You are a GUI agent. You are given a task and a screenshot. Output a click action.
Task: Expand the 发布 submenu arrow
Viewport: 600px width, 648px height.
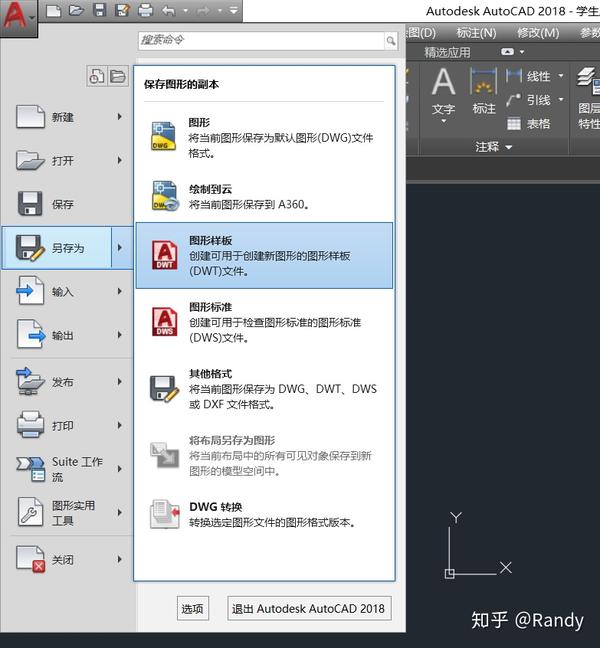click(x=119, y=382)
